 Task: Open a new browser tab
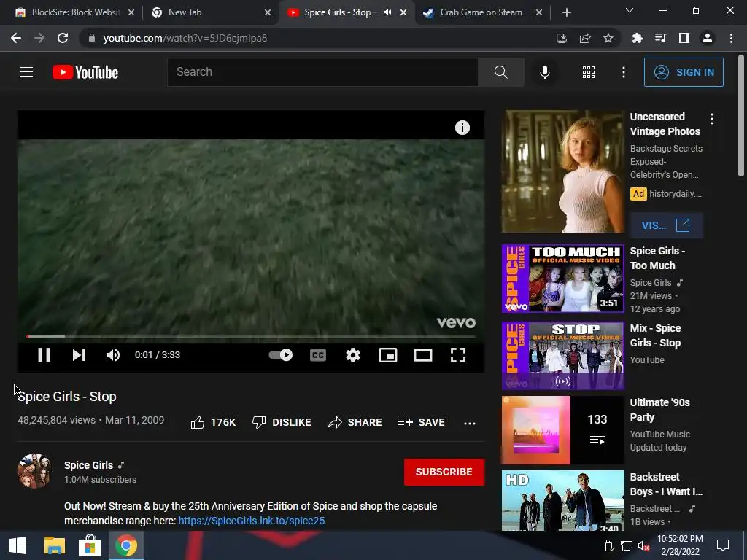pos(566,12)
